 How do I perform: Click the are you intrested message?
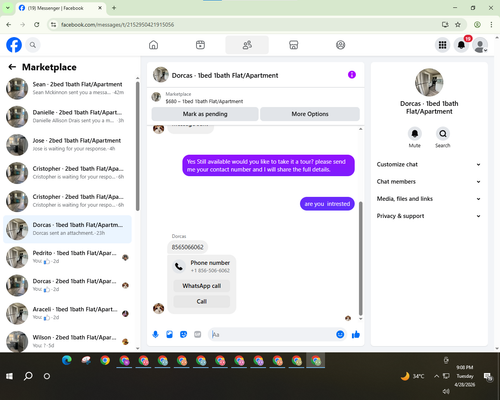(x=327, y=204)
